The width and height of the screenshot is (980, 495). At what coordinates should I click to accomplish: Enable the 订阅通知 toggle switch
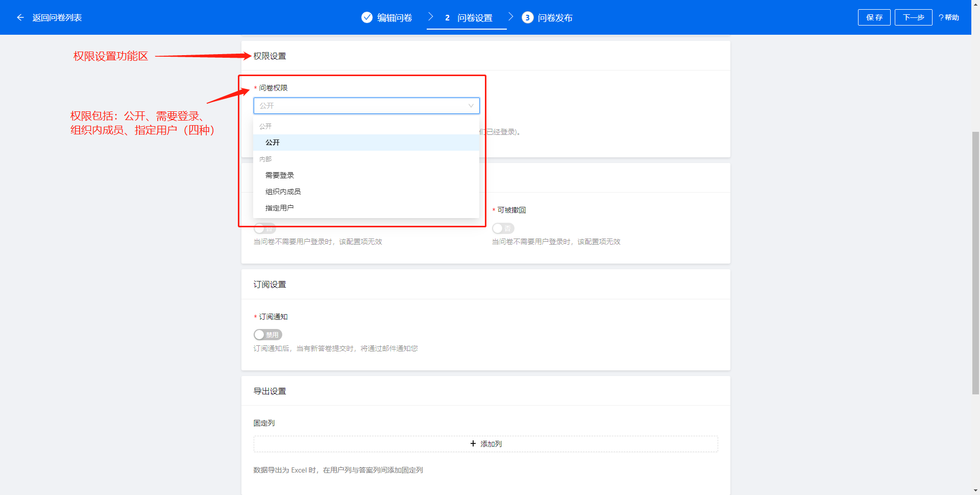pos(267,335)
